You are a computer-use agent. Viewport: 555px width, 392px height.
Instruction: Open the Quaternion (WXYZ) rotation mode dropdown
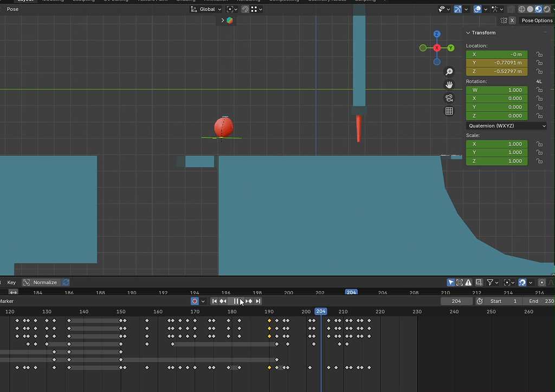click(506, 126)
